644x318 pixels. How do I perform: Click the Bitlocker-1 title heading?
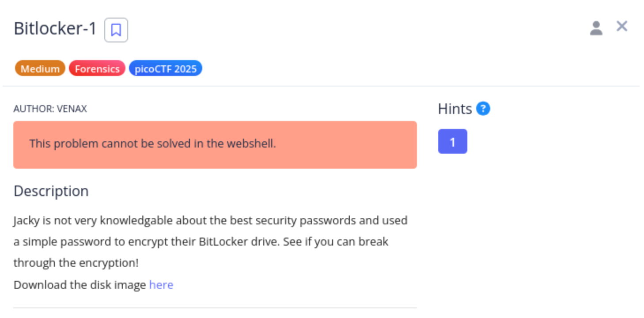coord(55,29)
